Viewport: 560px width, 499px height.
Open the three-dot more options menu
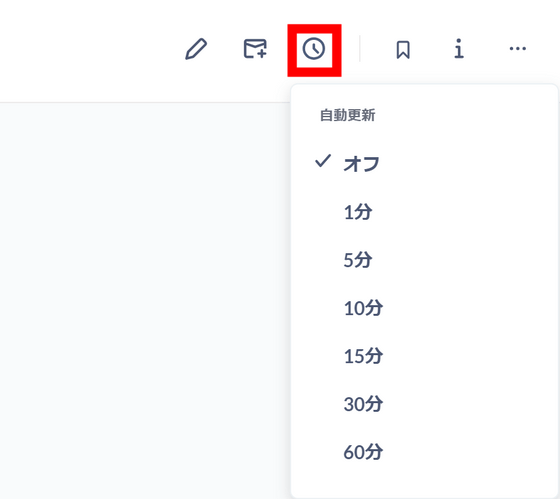518,49
